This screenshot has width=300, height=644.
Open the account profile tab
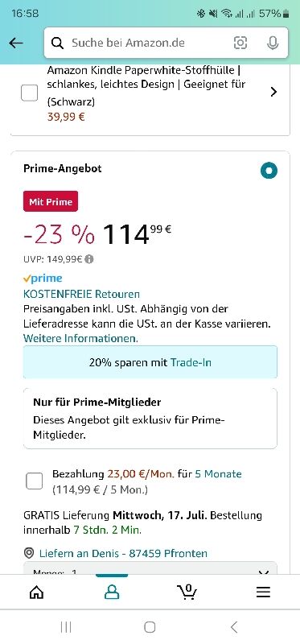pos(112,592)
